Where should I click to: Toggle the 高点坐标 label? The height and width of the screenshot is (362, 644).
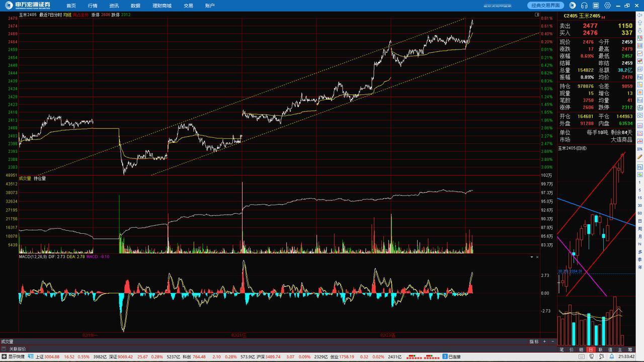80,15
